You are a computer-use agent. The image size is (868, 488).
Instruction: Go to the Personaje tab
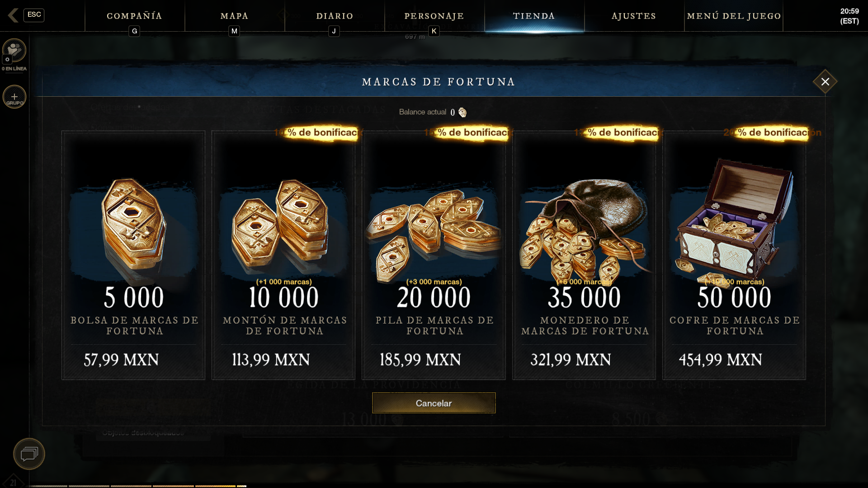coord(434,16)
